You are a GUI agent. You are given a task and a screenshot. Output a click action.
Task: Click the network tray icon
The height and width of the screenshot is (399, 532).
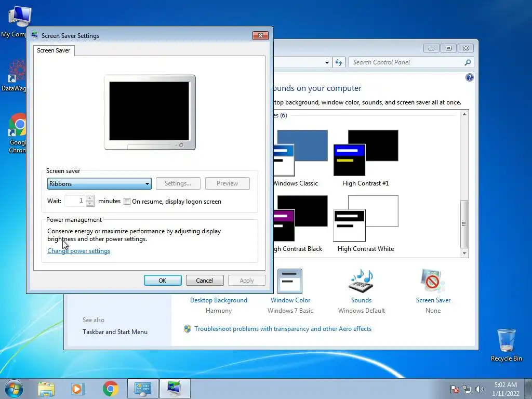(467, 389)
